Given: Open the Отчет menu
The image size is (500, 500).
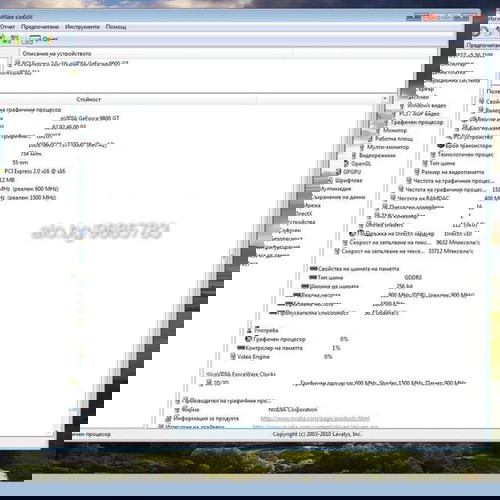Looking at the screenshot, I should pyautogui.click(x=7, y=27).
